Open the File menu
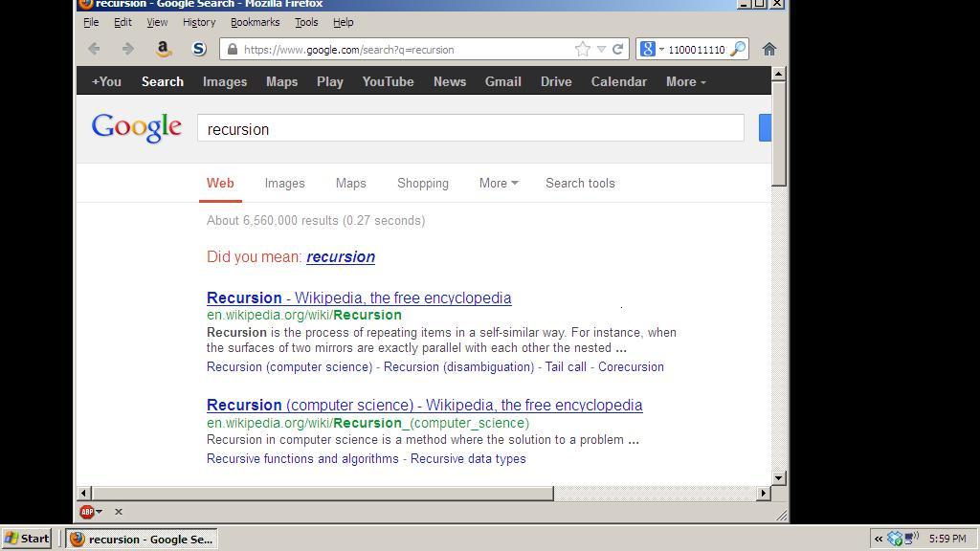This screenshot has height=551, width=980. tap(91, 22)
